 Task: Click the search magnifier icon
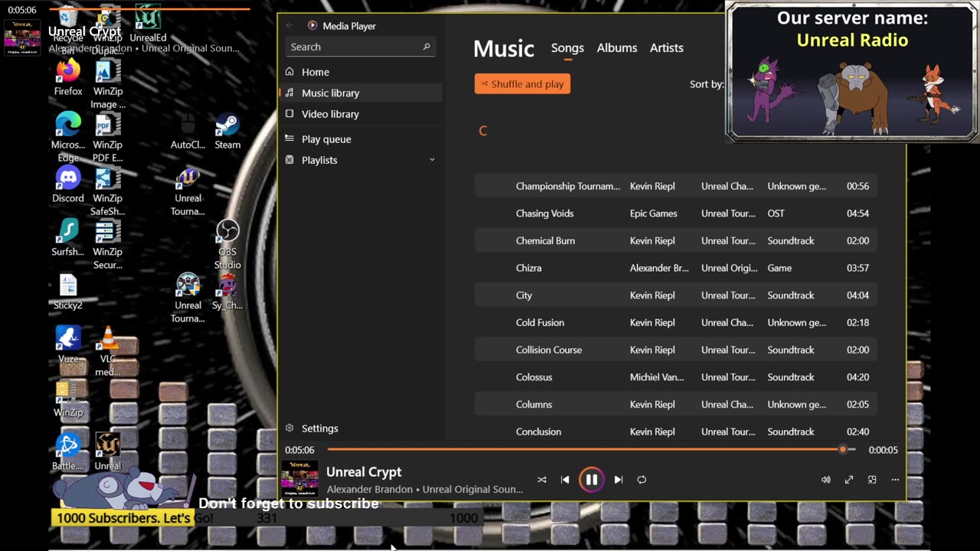[426, 47]
